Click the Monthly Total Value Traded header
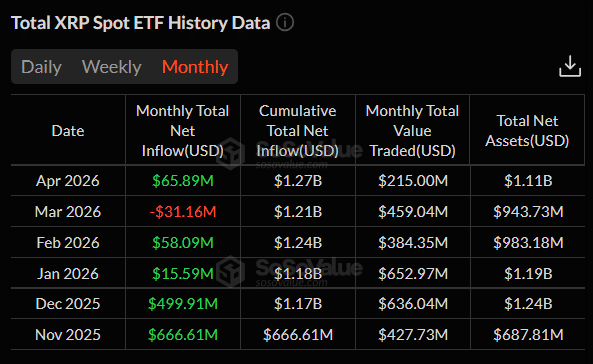Screen dimensions: 593x364 [413, 131]
